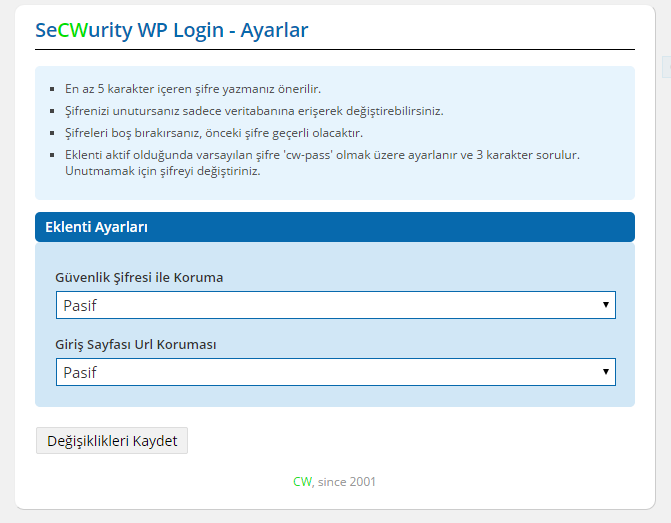Click the tip about 5 karakter passwords

coord(193,89)
